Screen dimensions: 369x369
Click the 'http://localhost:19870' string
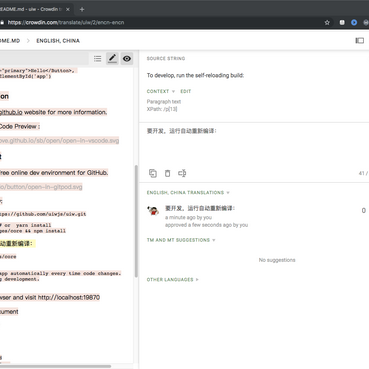click(x=69, y=297)
